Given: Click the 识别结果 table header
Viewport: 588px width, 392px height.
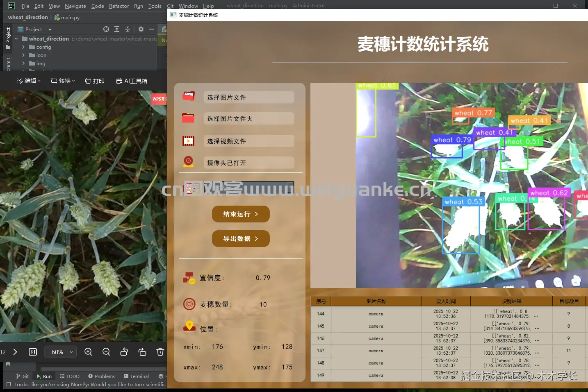Looking at the screenshot, I should tap(511, 301).
